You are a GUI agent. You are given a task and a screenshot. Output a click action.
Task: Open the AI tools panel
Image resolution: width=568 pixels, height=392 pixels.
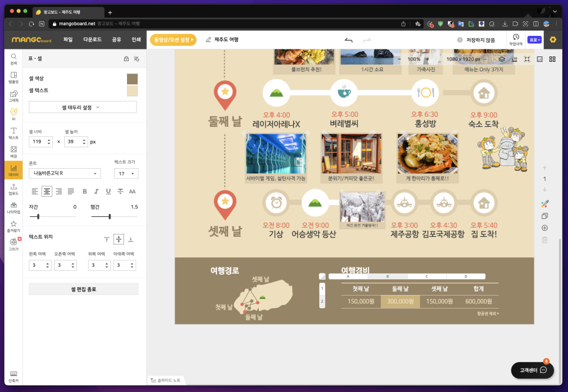coord(14,114)
